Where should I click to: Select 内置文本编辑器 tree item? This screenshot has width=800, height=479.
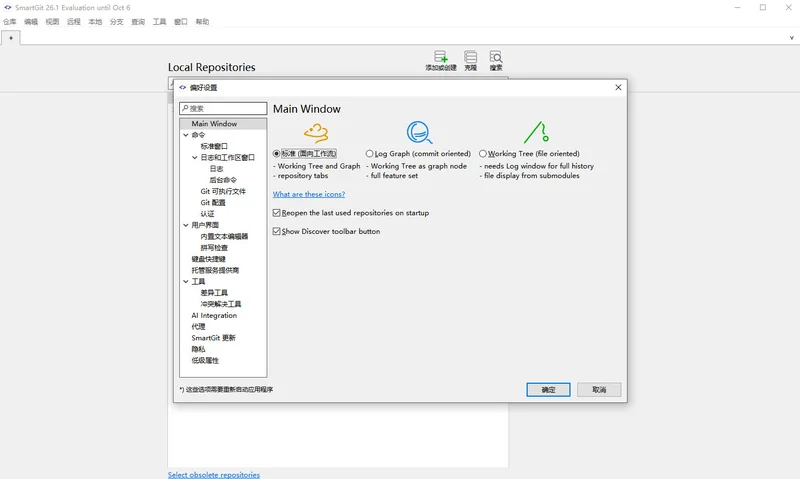click(224, 236)
